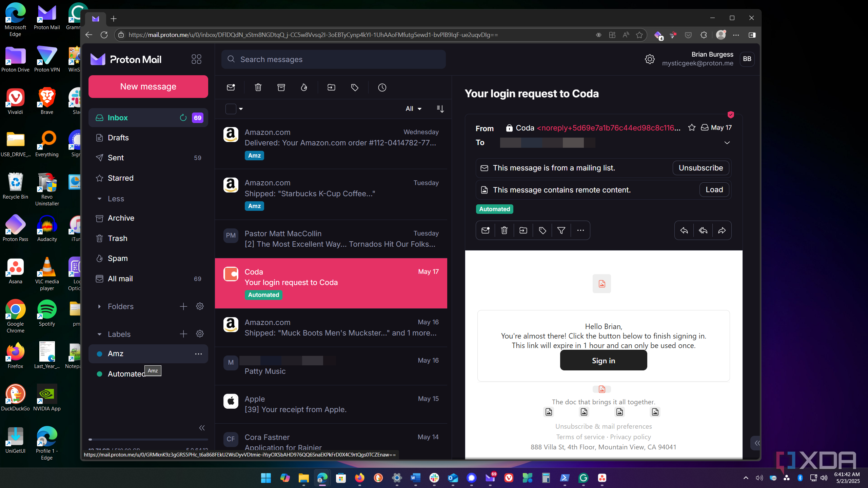This screenshot has height=488, width=868.
Task: Click the New message button
Action: click(148, 86)
